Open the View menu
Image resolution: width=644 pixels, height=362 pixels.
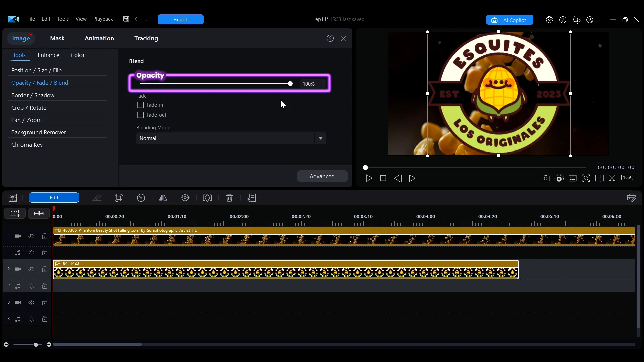click(81, 19)
